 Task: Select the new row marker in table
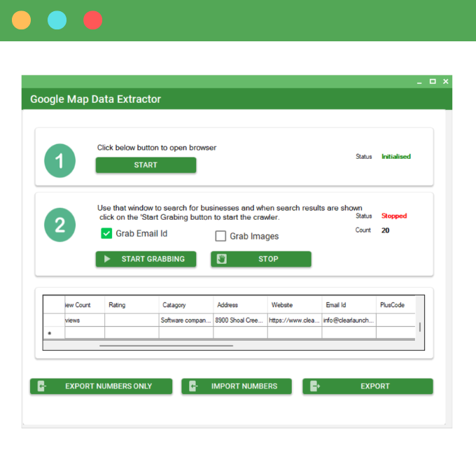pos(49,333)
